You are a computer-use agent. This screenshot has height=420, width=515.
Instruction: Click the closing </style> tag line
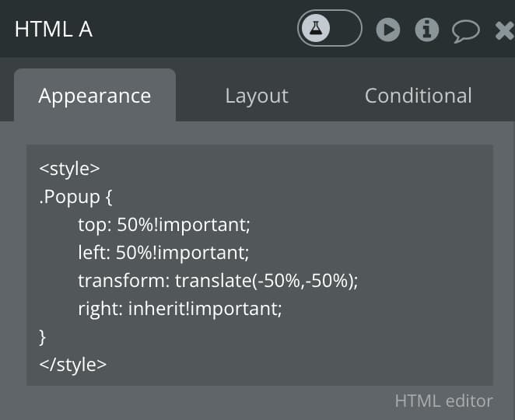pos(72,365)
